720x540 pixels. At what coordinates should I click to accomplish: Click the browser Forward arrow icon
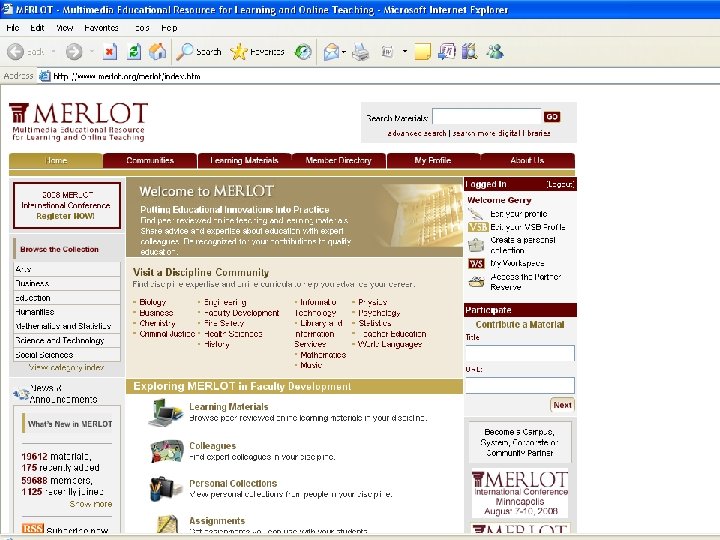click(x=73, y=52)
